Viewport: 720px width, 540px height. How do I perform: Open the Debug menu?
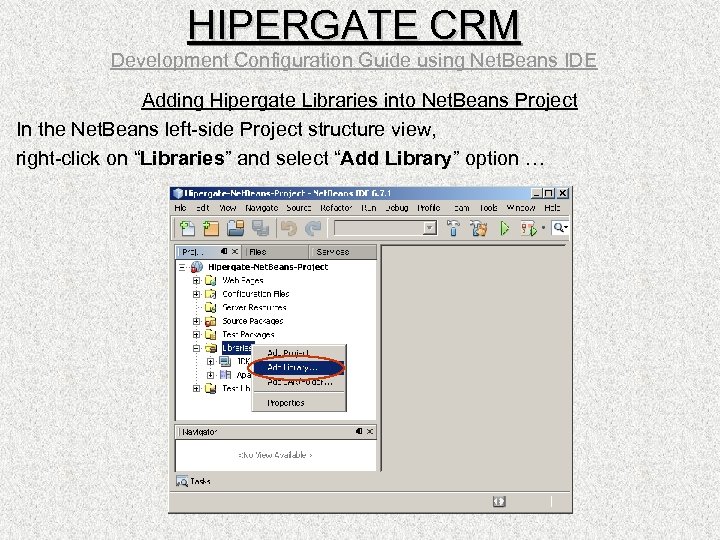pos(397,208)
